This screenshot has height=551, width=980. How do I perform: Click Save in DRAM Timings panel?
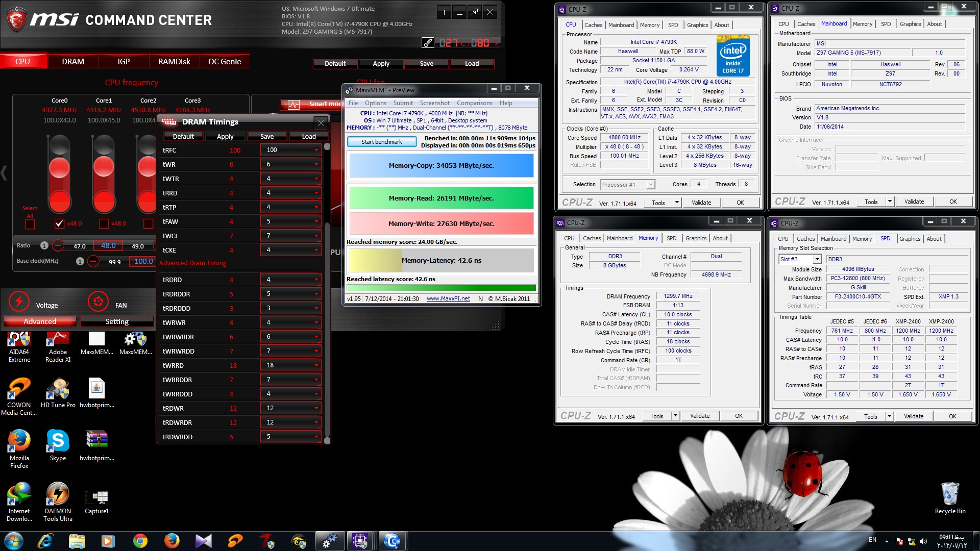click(267, 136)
